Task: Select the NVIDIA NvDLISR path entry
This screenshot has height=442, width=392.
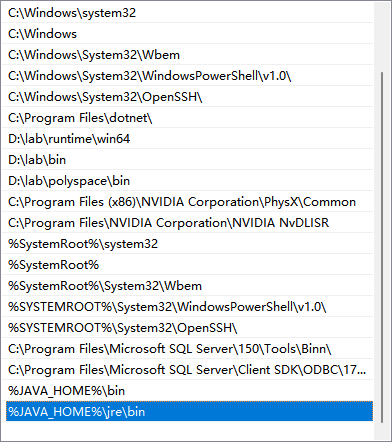Action: point(188,222)
